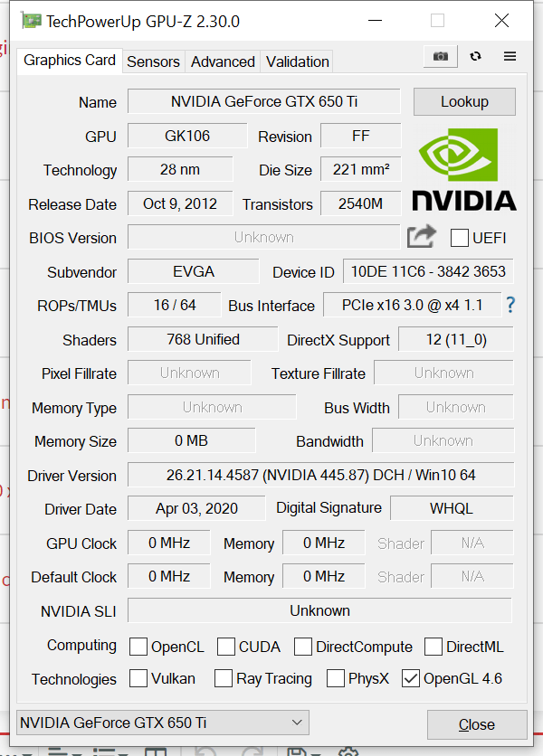Open the hamburger menu icon
This screenshot has width=543, height=756.
click(x=510, y=56)
